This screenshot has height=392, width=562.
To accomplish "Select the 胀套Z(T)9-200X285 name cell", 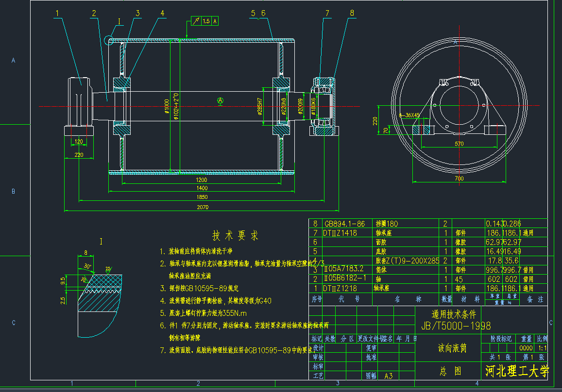I will coord(406,261).
